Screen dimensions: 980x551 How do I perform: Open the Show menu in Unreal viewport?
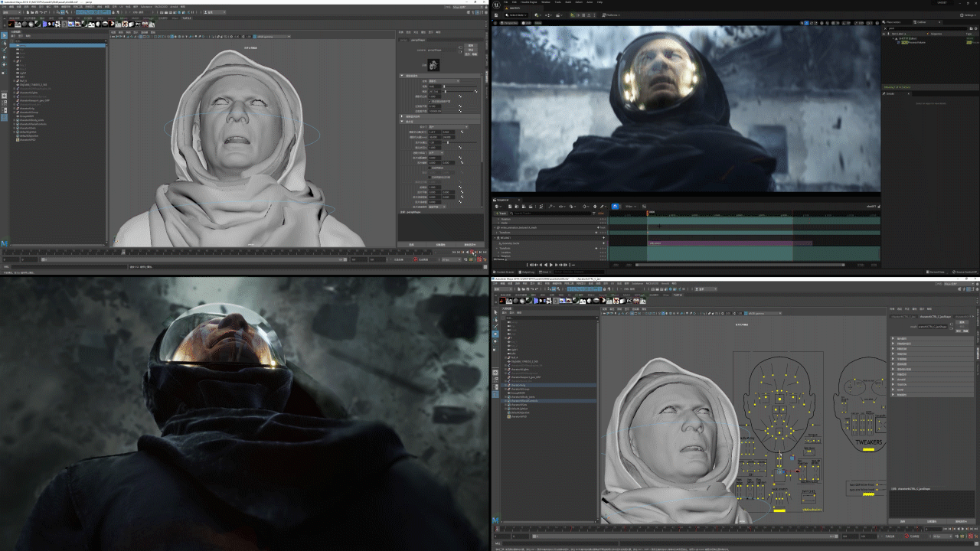coord(538,24)
